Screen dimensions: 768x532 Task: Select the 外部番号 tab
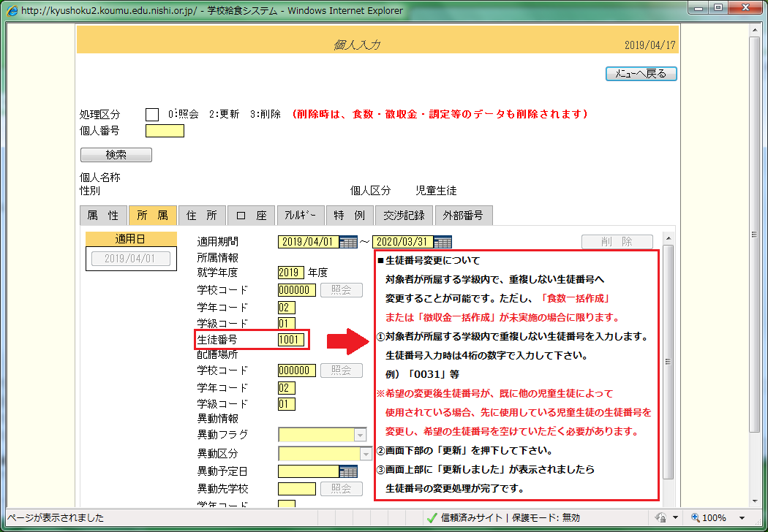click(464, 216)
